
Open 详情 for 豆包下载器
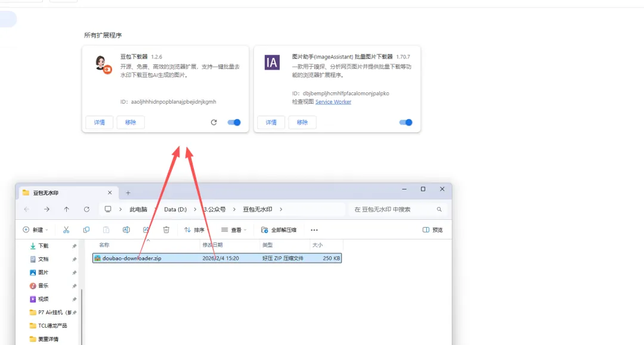tap(100, 122)
